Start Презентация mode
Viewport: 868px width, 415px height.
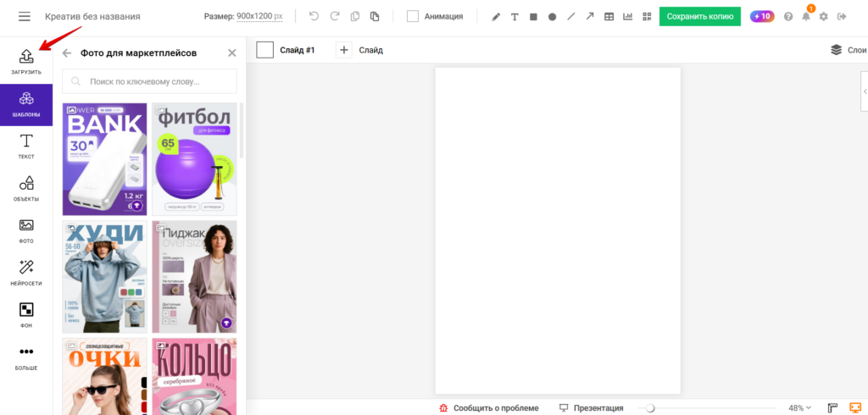(591, 408)
